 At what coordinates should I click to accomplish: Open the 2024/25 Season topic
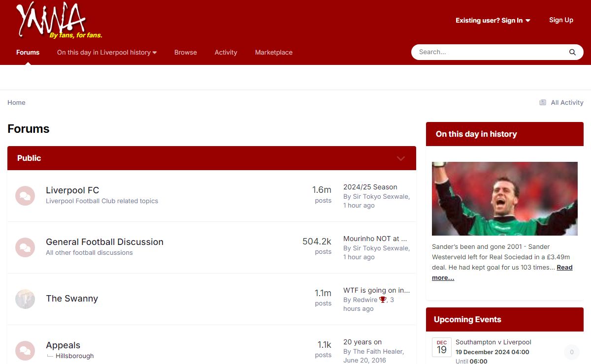coord(370,187)
